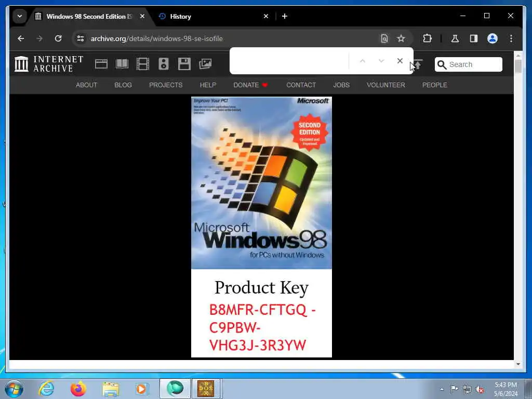Open Chrome Labs flask icon

[455, 38]
